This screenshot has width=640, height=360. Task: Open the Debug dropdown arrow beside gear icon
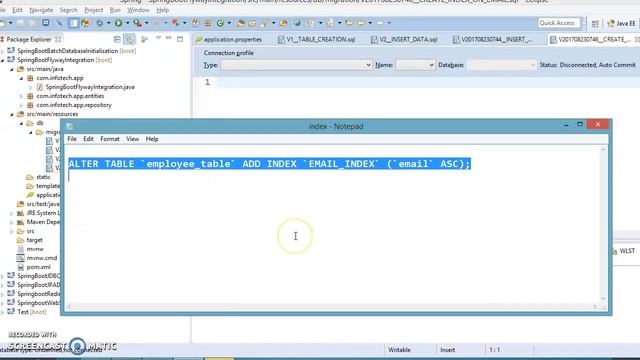tap(108, 23)
